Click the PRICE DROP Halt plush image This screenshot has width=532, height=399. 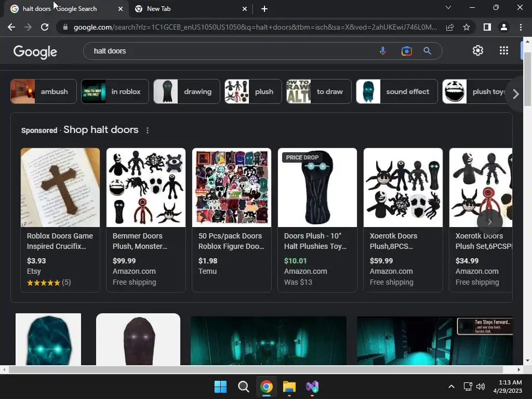point(317,188)
